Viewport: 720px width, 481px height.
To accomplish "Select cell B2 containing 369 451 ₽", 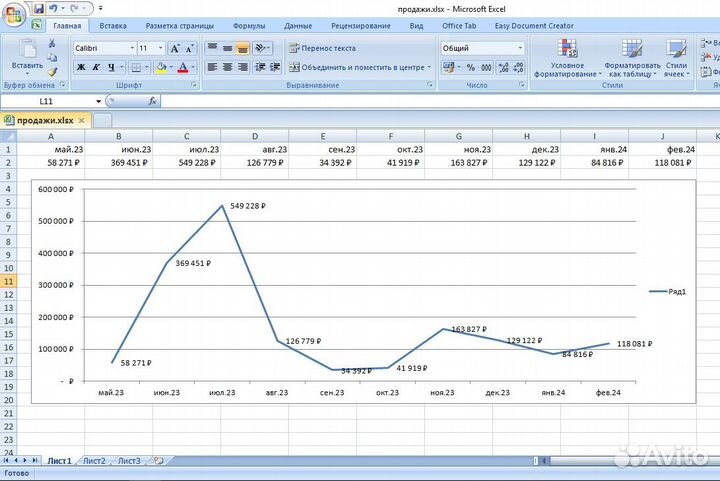I will (x=118, y=162).
